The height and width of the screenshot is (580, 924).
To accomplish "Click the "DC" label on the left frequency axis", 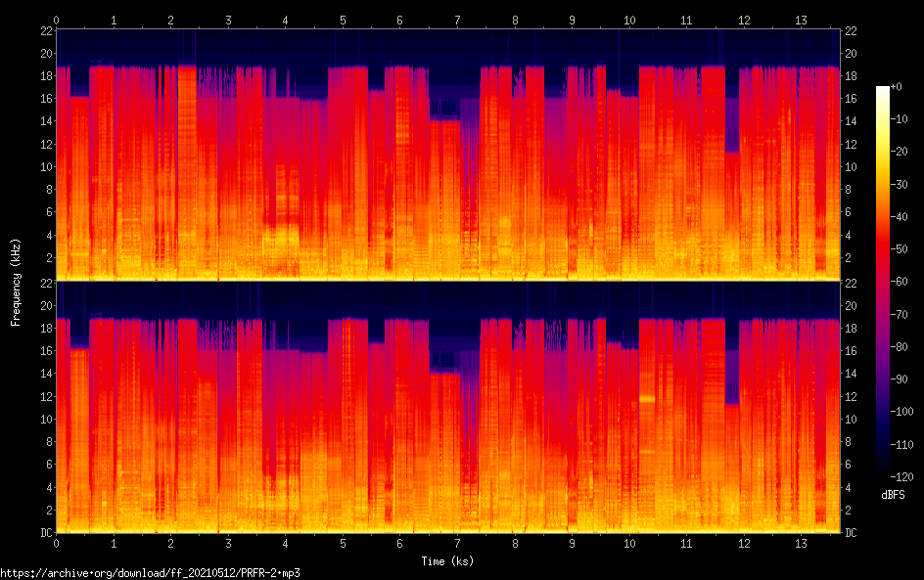I will coord(47,533).
